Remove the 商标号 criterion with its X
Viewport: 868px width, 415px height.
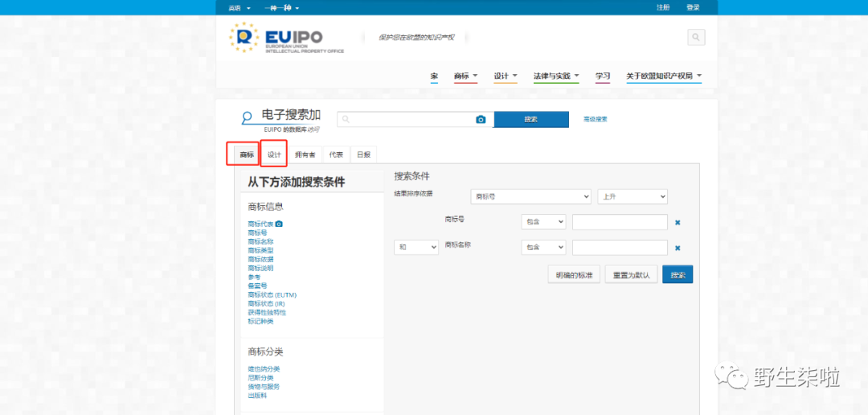tap(677, 223)
